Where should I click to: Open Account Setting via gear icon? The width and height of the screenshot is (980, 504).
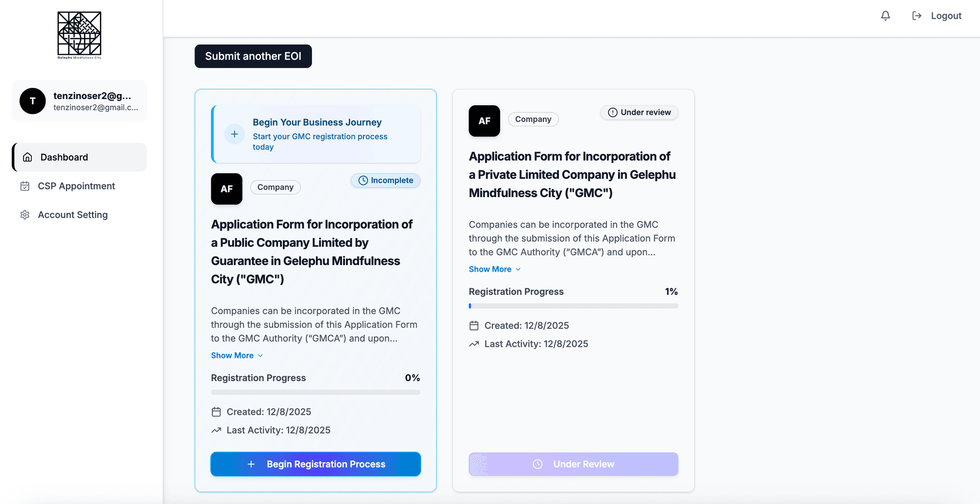(24, 214)
